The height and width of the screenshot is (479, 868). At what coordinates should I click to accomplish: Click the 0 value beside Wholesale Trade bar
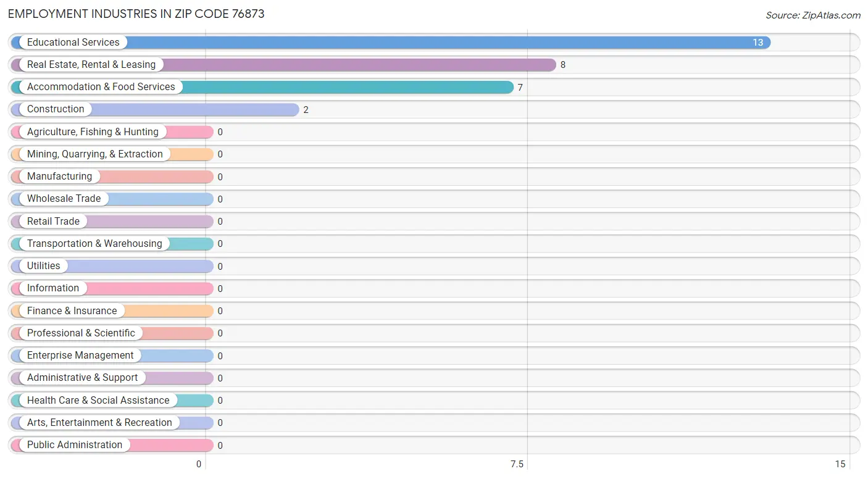click(x=220, y=199)
